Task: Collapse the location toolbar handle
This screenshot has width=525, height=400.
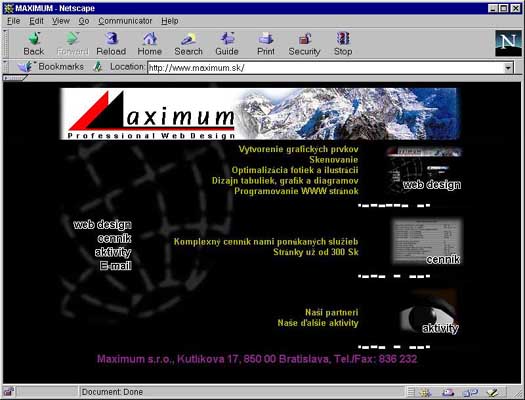Action: click(5, 67)
